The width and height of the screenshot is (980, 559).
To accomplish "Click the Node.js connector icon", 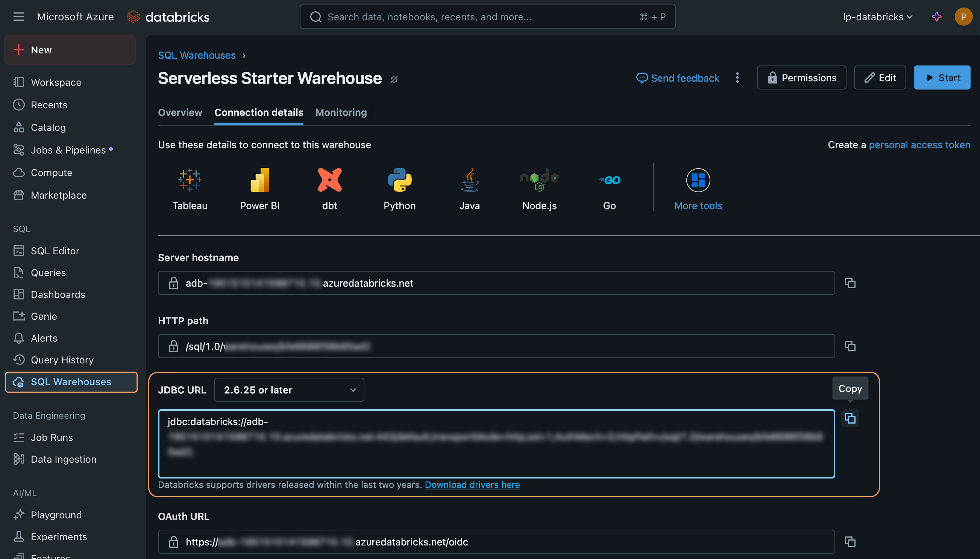I will 539,180.
